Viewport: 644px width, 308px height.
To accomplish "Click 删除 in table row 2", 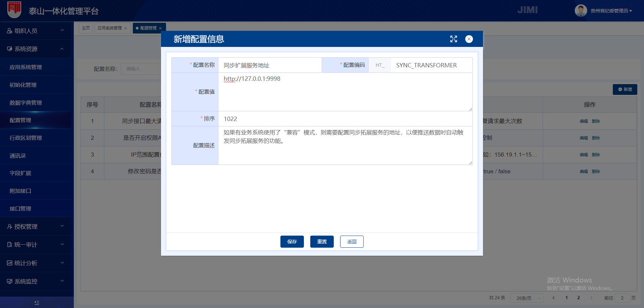I will click(x=596, y=138).
